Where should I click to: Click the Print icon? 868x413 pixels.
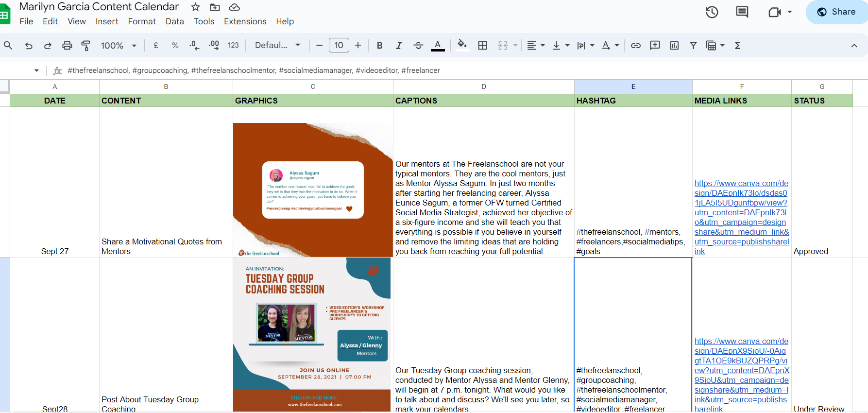coord(67,46)
